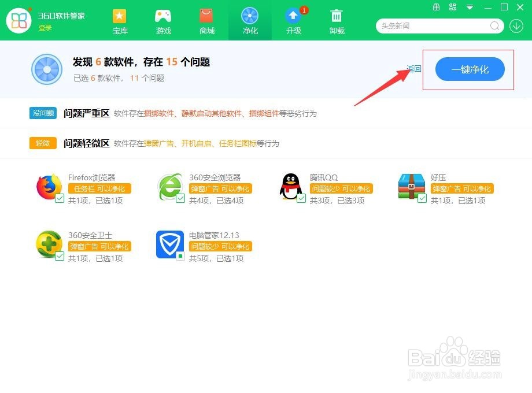Uncheck the Firefox浏览器 cleanup checkbox
Screen dimensions: 532x393
60,199
